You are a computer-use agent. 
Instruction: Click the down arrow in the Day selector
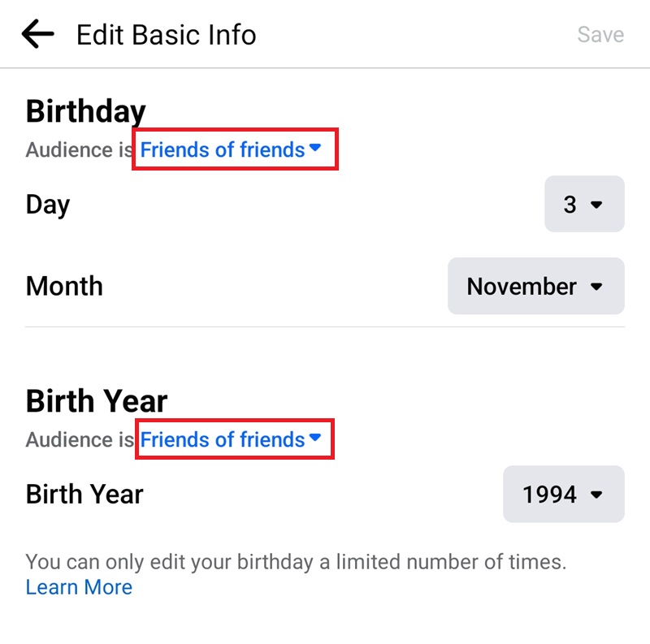pos(597,205)
